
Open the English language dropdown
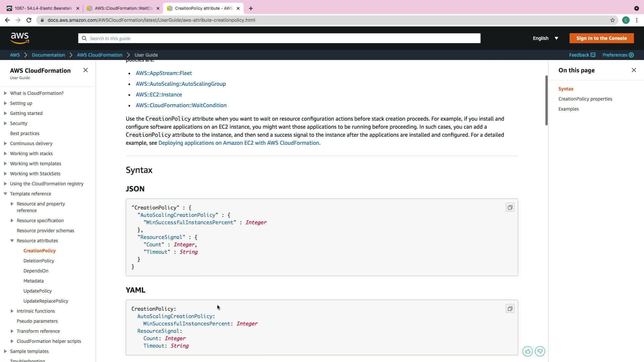(x=545, y=38)
